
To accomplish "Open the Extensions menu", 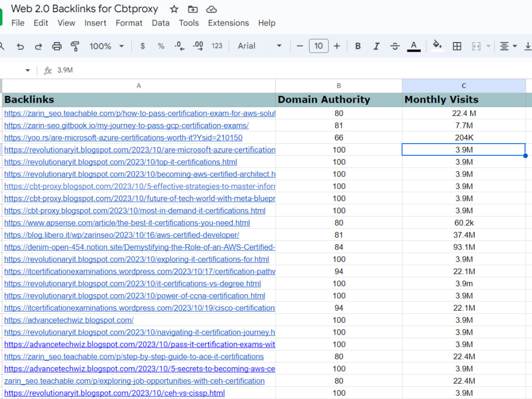I will tap(228, 23).
